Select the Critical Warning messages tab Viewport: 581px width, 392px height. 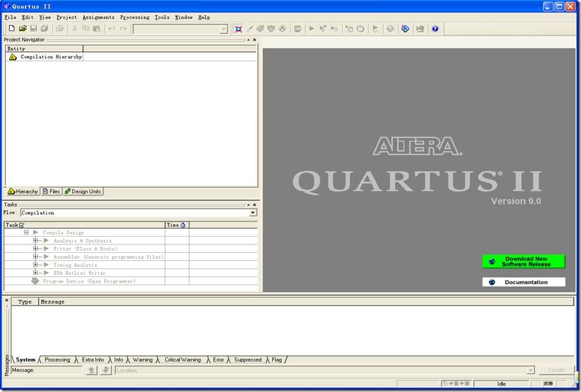pyautogui.click(x=182, y=359)
